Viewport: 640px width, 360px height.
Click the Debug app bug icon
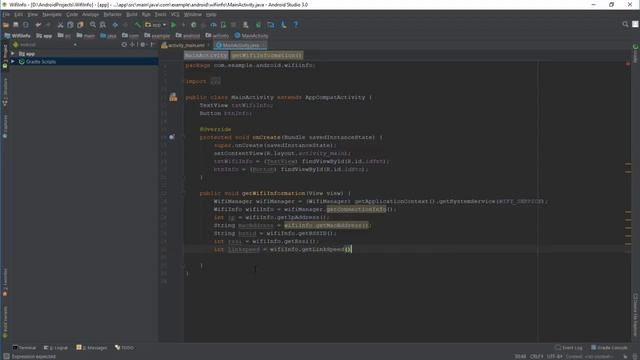tap(193, 25)
